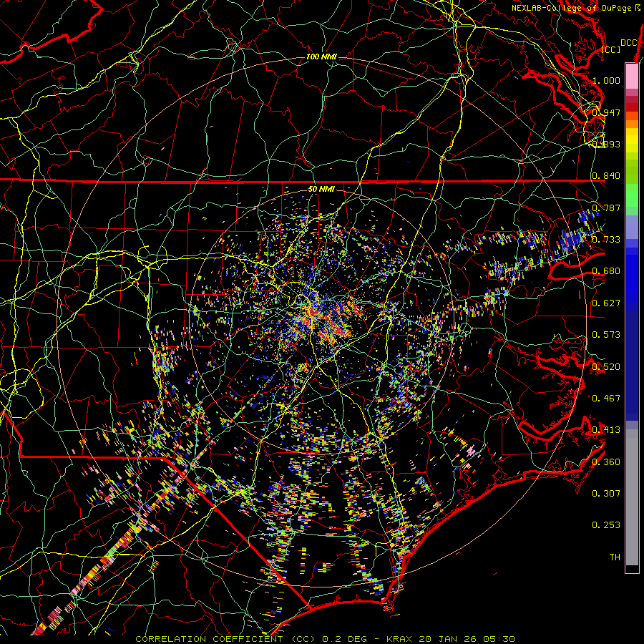Click the 0.520 legend value

pyautogui.click(x=606, y=367)
